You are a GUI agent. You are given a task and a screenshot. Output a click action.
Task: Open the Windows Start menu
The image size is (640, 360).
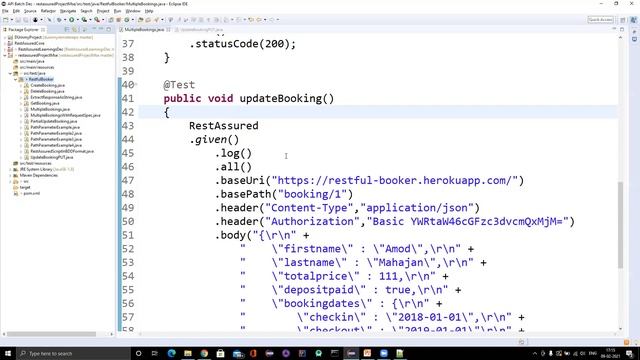coord(8,353)
